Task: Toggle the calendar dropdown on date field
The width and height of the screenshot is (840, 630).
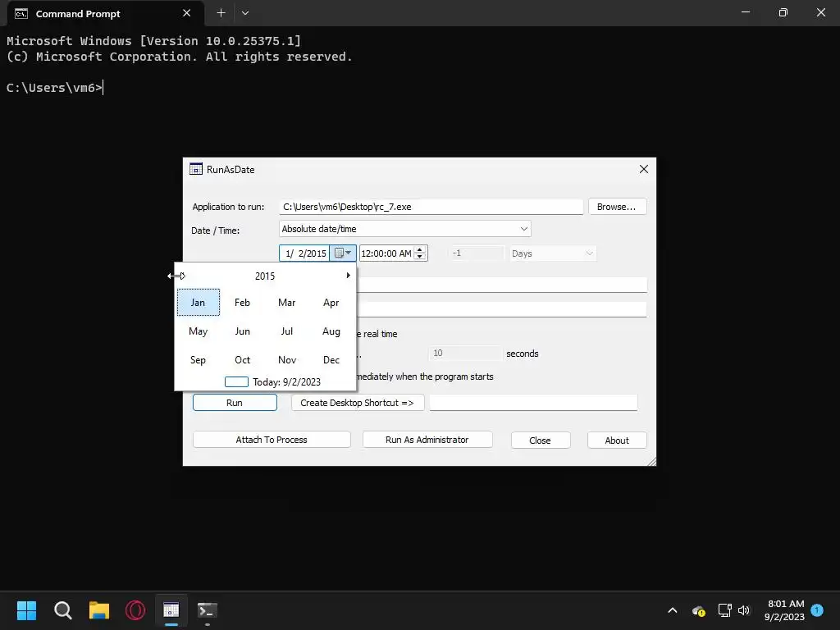Action: click(343, 253)
